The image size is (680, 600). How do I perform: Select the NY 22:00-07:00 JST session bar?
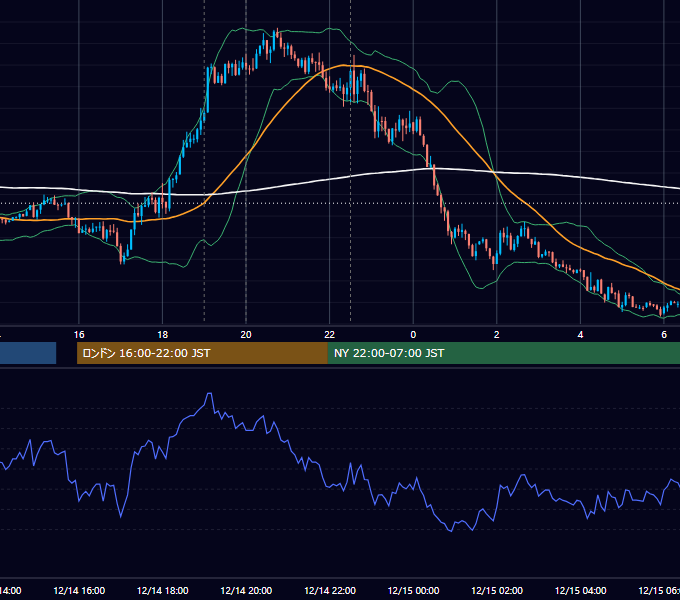click(x=503, y=353)
